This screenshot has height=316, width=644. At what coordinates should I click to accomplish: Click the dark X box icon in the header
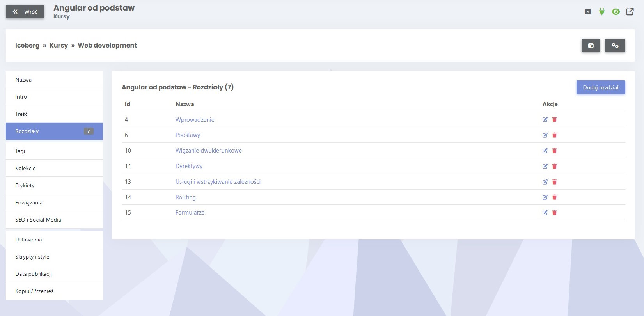coord(588,12)
